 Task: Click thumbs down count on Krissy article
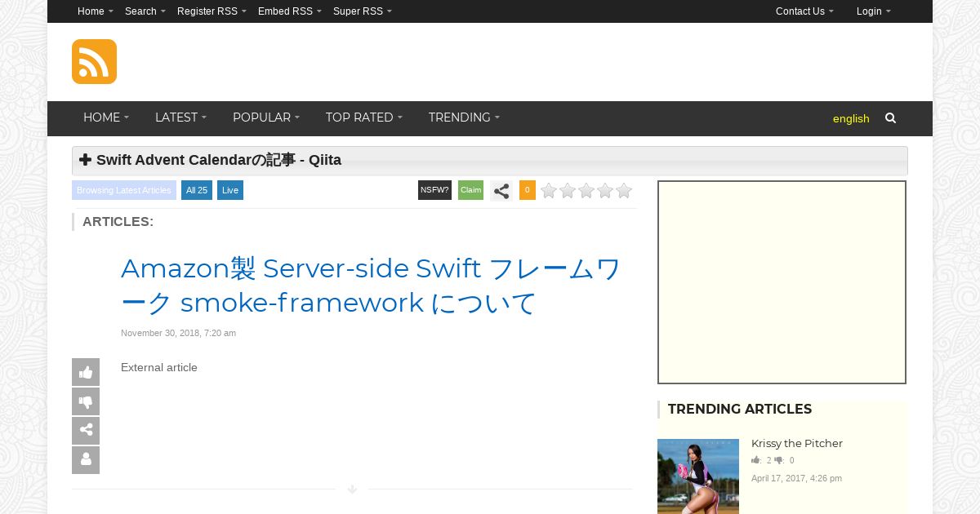784,461
